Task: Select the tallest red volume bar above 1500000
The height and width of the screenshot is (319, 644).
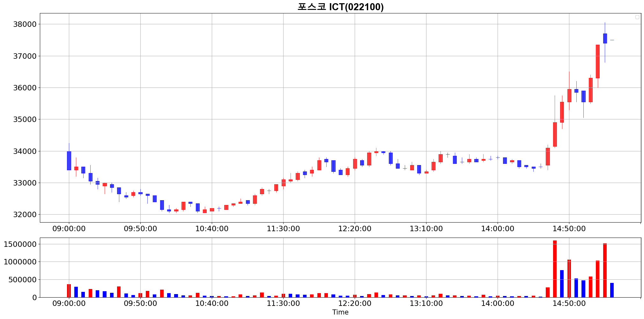Action: pos(555,269)
